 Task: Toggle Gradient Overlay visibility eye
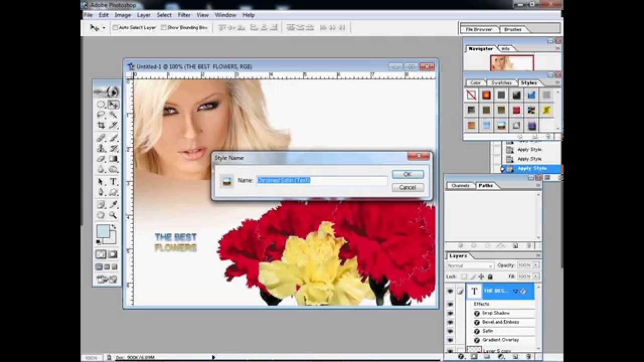point(450,340)
